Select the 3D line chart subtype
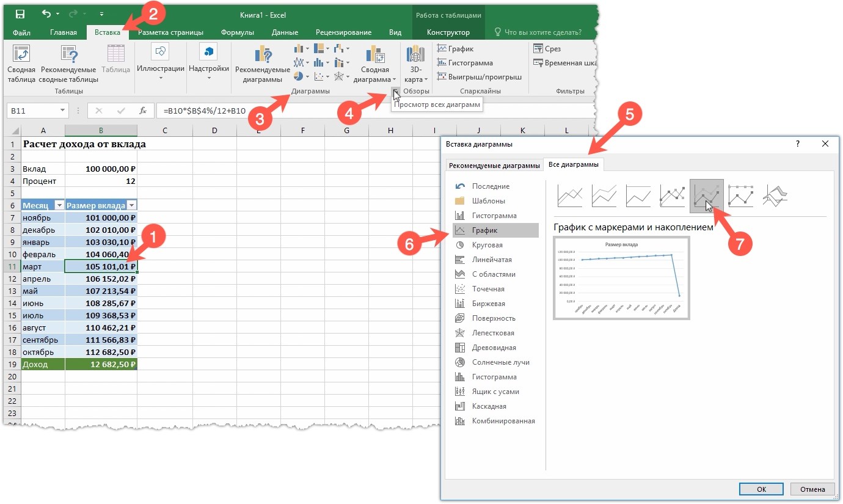843x504 pixels. coord(775,196)
